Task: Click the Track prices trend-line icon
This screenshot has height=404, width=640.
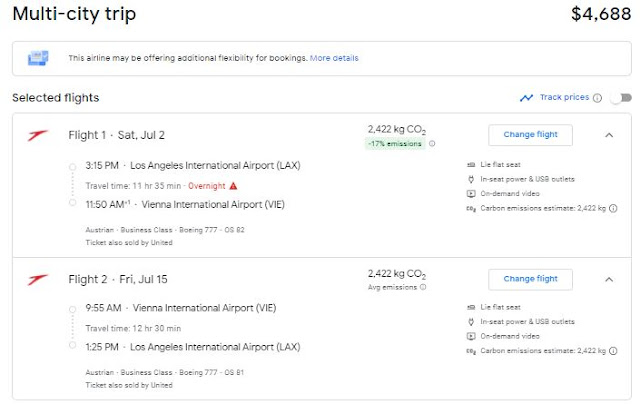Action: [526, 98]
